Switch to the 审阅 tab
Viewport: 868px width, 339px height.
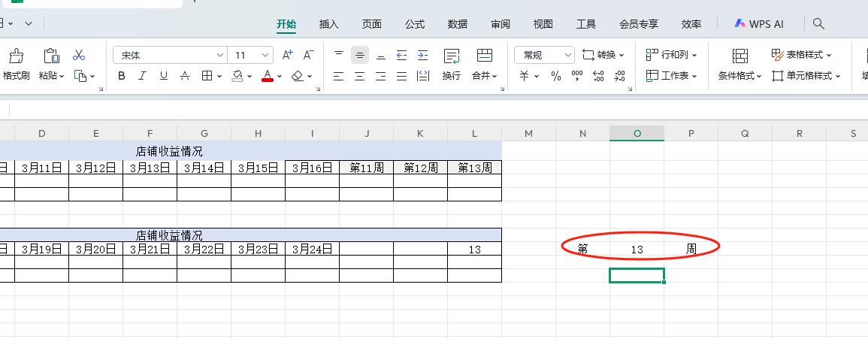tap(501, 24)
